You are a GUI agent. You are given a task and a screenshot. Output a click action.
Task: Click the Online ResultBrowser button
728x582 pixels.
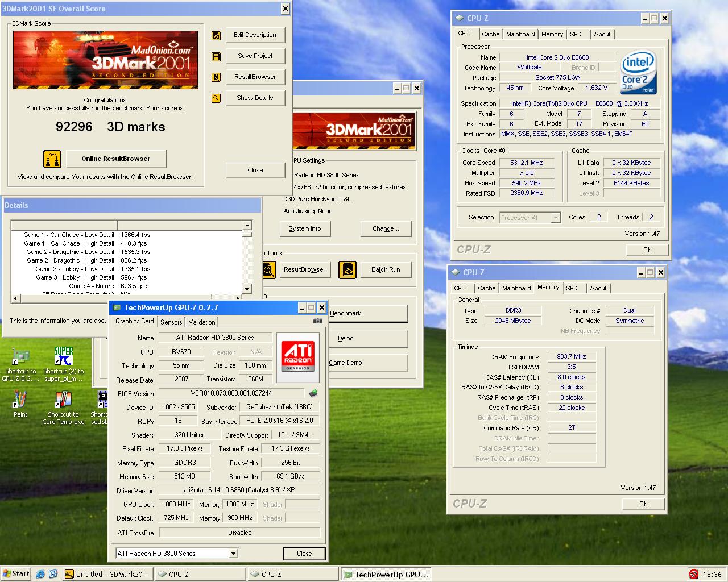coord(116,159)
